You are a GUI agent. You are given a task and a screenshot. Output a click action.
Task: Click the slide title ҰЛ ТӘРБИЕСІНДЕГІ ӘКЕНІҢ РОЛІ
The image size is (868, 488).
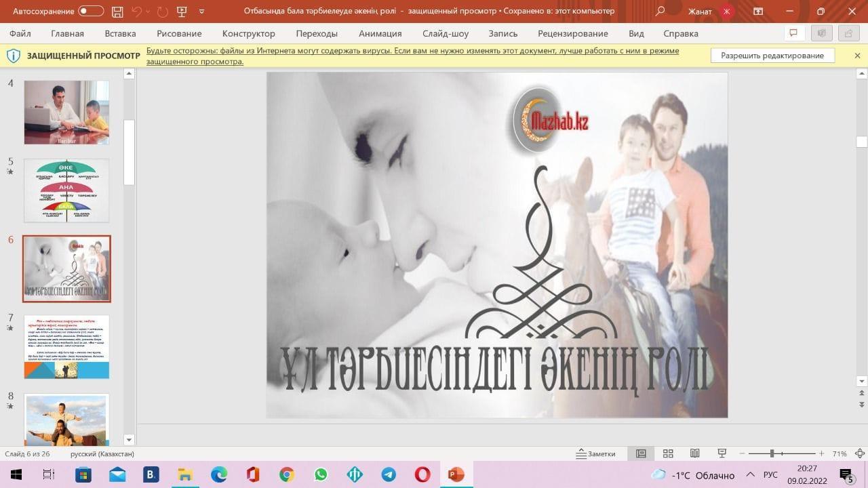494,371
